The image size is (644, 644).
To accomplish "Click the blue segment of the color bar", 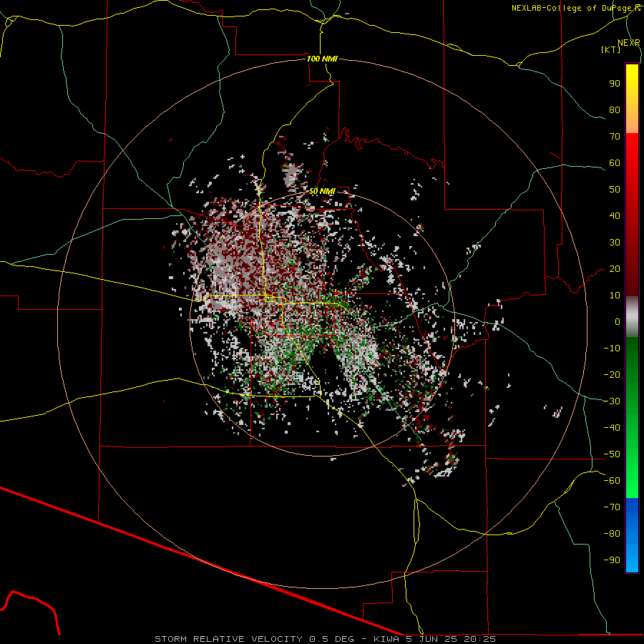I will click(632, 535).
